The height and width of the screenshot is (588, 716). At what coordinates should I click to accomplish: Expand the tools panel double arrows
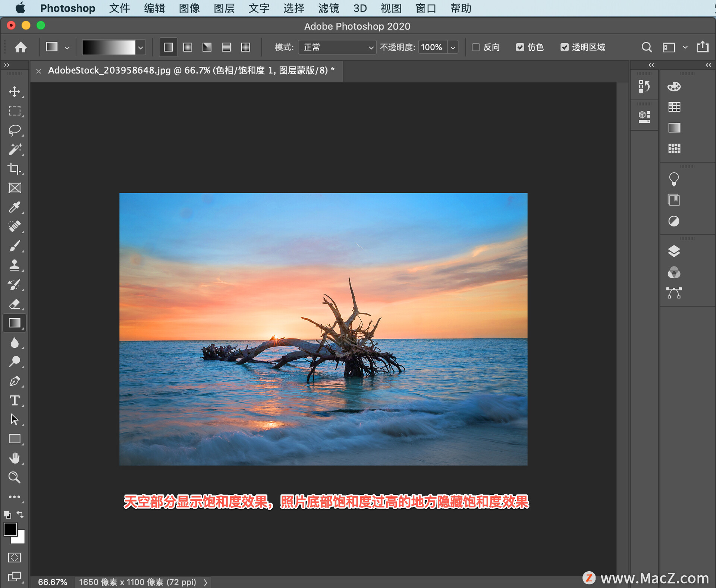point(7,65)
